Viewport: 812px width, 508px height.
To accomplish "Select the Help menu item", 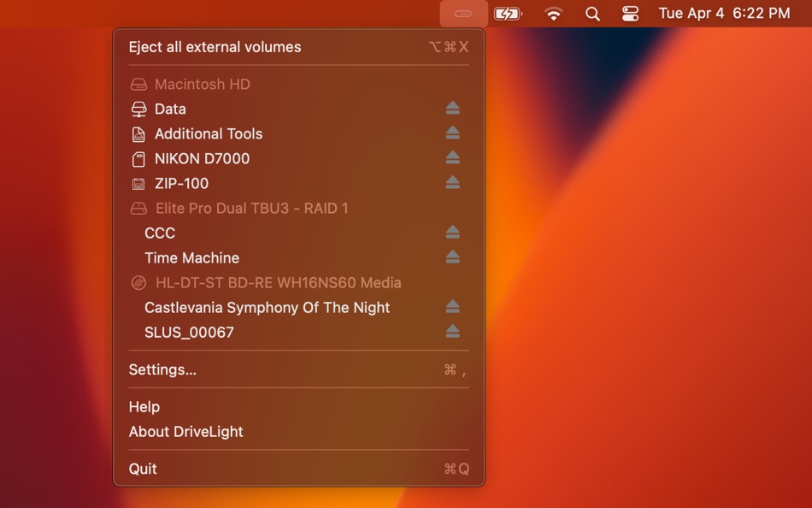I will pyautogui.click(x=299, y=407).
